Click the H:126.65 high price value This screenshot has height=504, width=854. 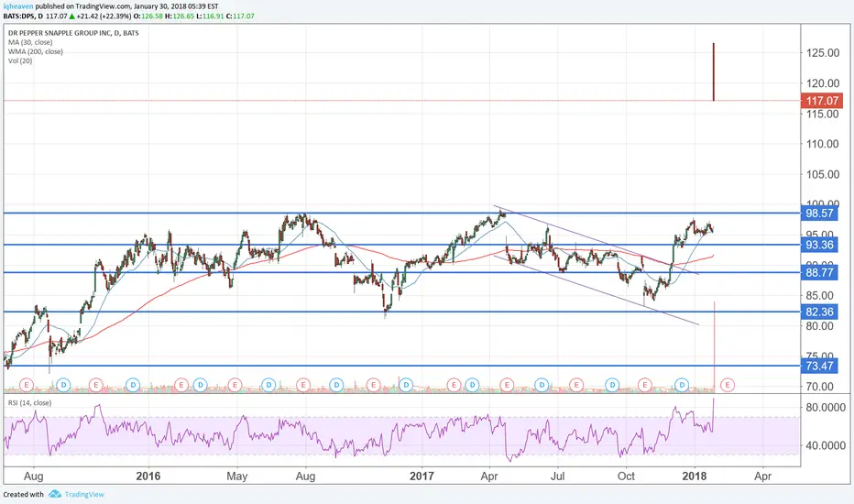[180, 16]
